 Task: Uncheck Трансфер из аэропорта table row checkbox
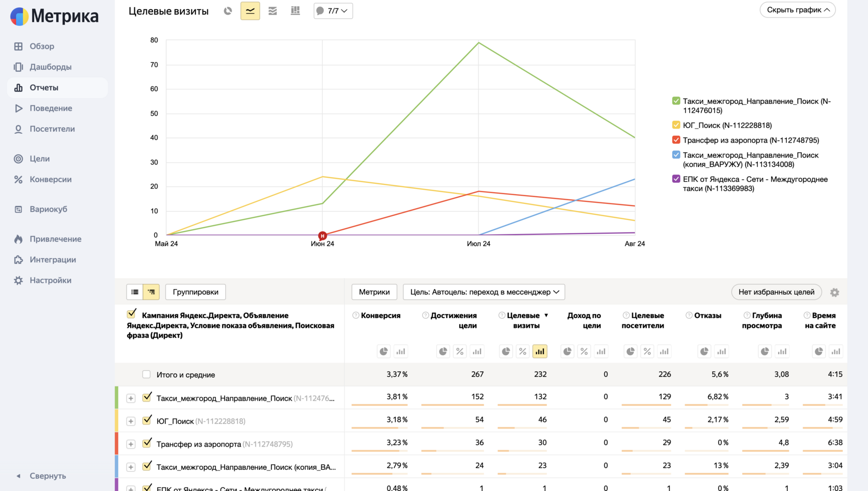coord(147,443)
